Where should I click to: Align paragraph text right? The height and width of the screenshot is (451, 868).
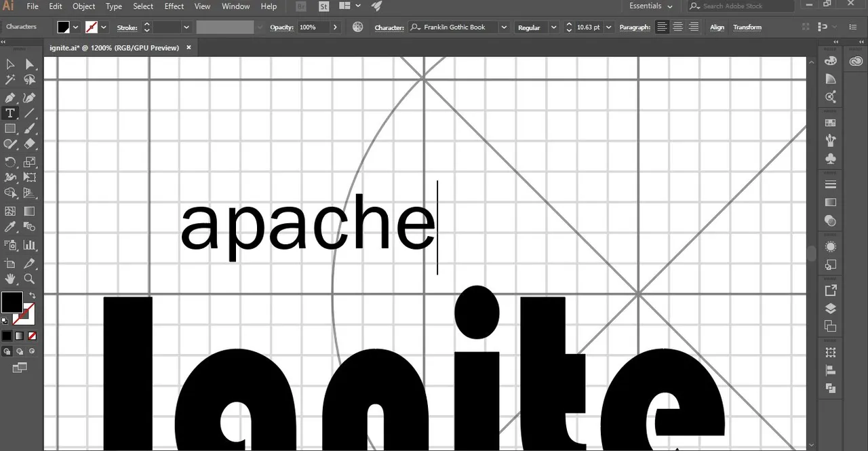click(693, 27)
